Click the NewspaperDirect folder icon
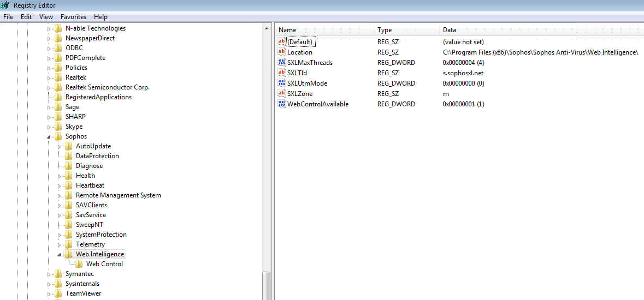 tap(58, 38)
